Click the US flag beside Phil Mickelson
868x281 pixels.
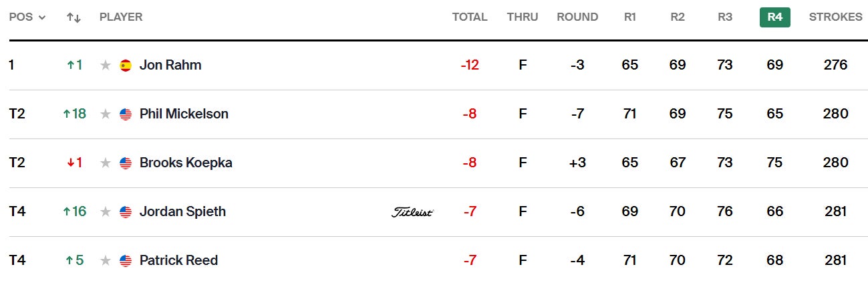(x=126, y=114)
